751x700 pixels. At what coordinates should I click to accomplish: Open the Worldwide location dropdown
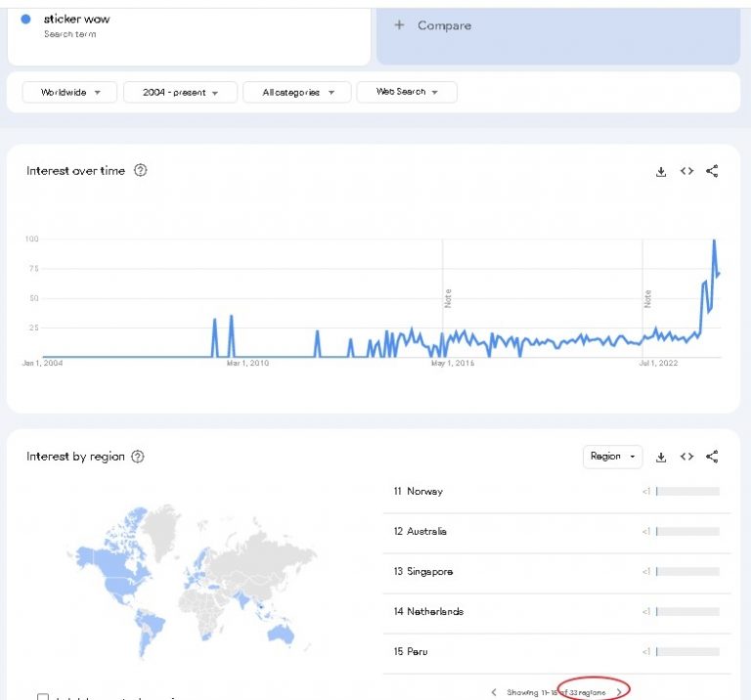click(x=70, y=92)
